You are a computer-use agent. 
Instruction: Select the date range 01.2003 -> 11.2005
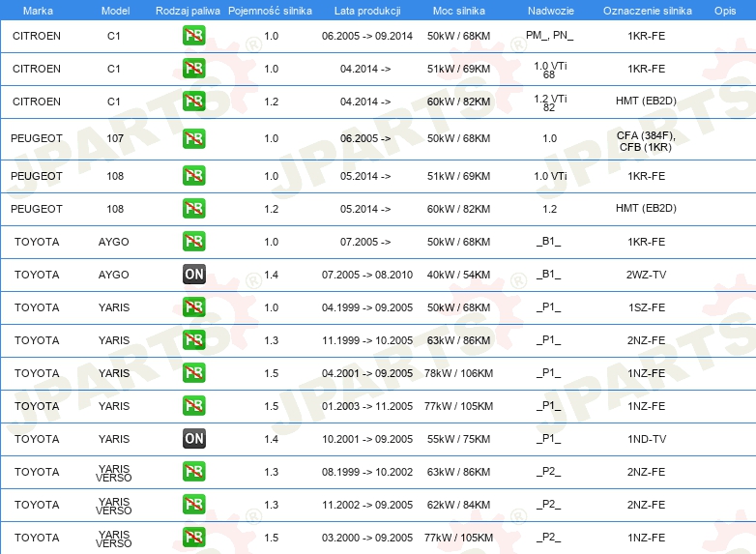click(367, 406)
